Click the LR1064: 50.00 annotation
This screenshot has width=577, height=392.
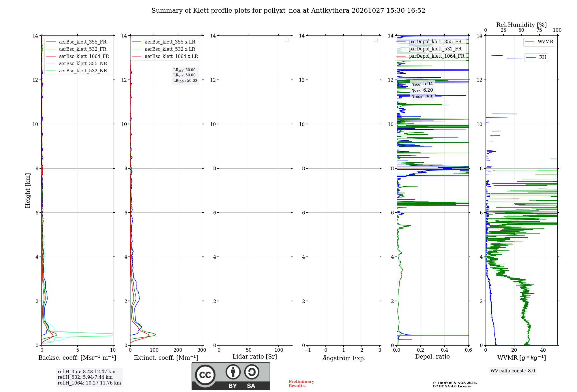pos(185,81)
